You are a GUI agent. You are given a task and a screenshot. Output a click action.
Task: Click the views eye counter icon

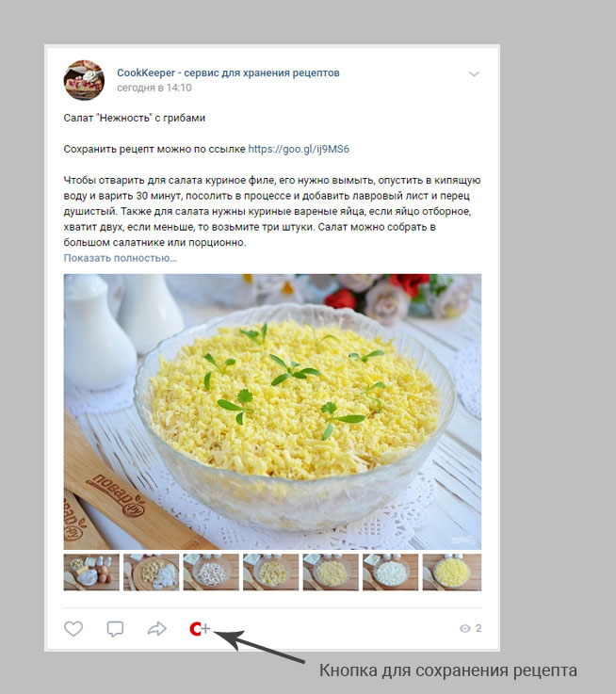[x=465, y=628]
